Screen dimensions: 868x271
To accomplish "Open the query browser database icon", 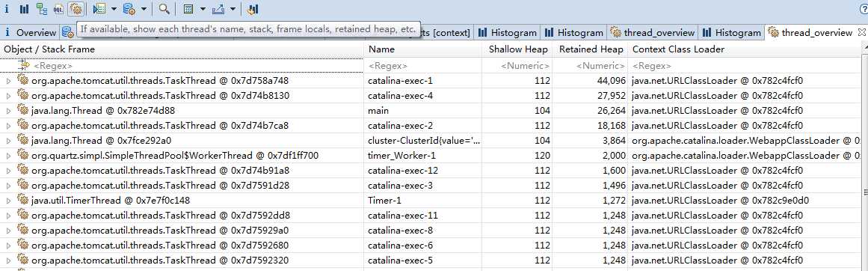I will point(129,9).
